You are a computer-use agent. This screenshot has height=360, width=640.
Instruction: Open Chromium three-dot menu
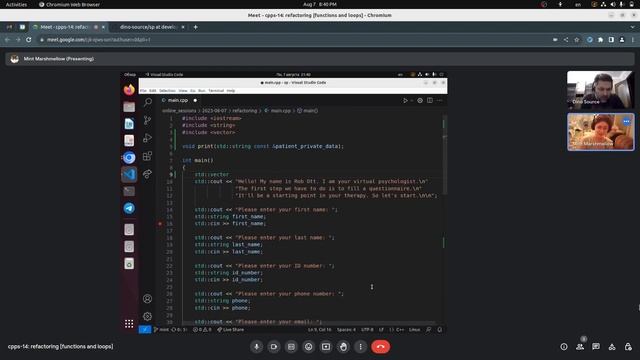tap(633, 40)
